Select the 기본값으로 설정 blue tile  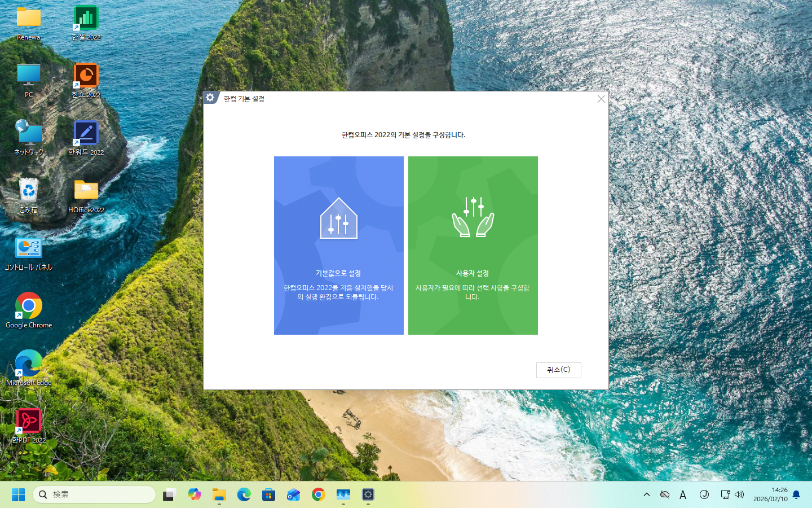(x=338, y=245)
